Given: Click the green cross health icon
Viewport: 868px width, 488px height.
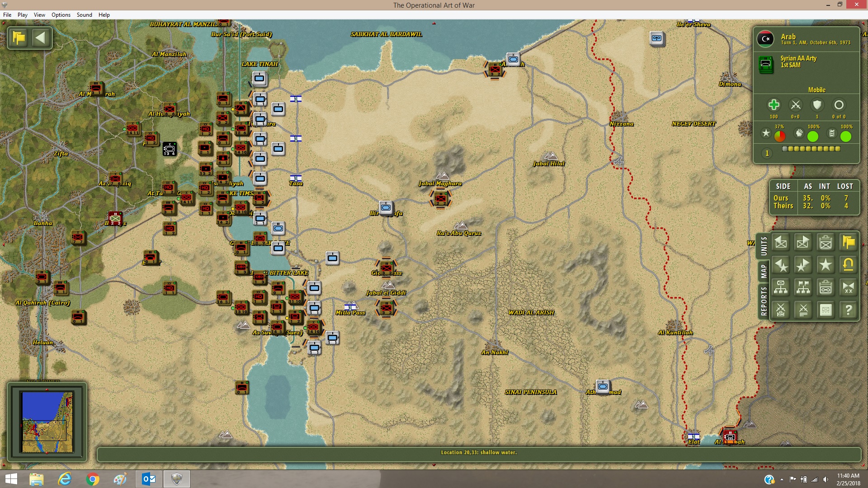Looking at the screenshot, I should pyautogui.click(x=774, y=105).
